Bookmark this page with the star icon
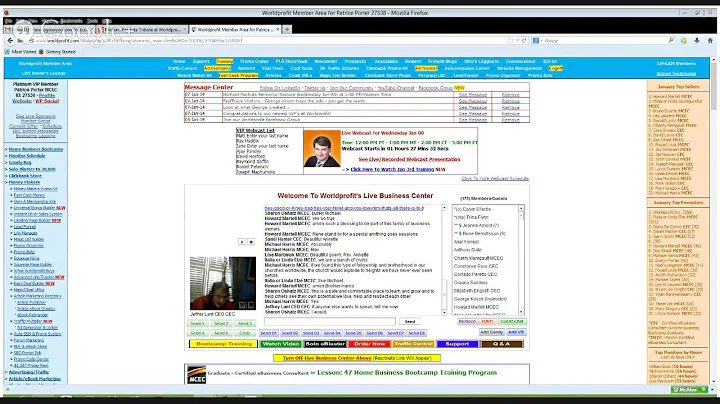 point(510,41)
